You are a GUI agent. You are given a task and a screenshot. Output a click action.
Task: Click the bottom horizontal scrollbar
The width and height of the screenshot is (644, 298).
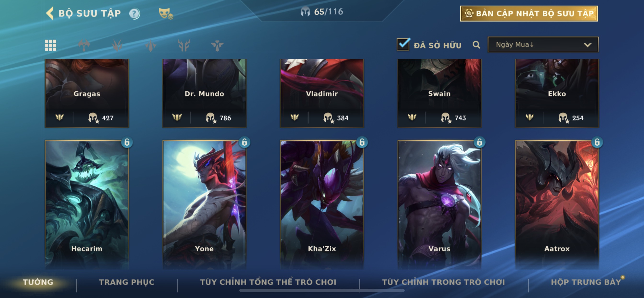[x=322, y=291]
